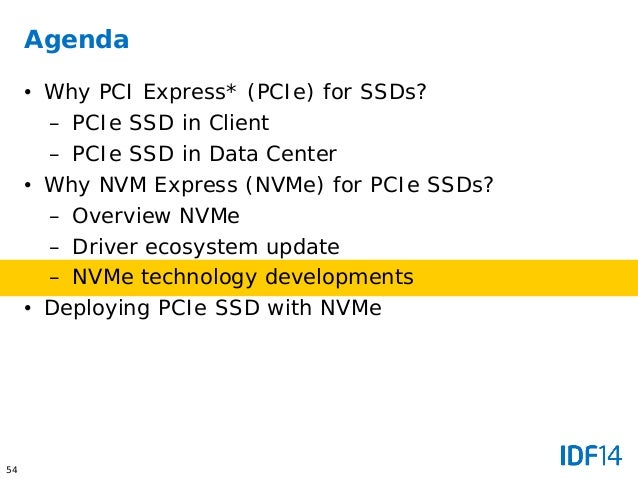
Task: Select 'Deploying PCIe SSD with NVMe' bullet
Action: (x=213, y=308)
